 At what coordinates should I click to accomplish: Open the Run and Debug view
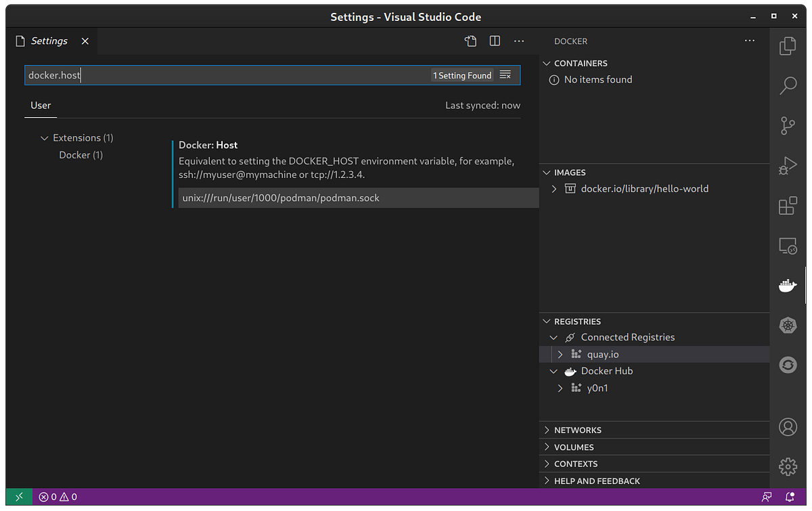(x=788, y=164)
